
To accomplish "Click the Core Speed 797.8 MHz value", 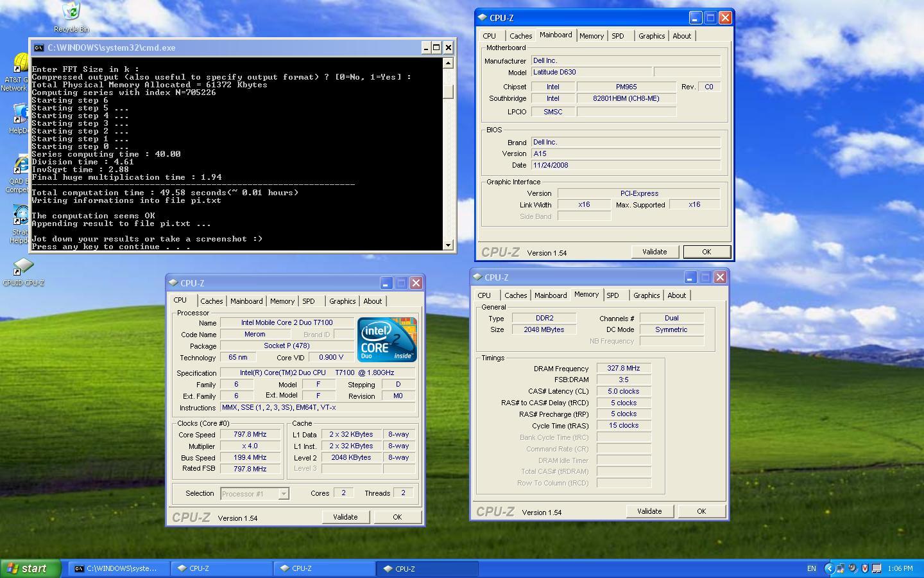I will pyautogui.click(x=250, y=434).
